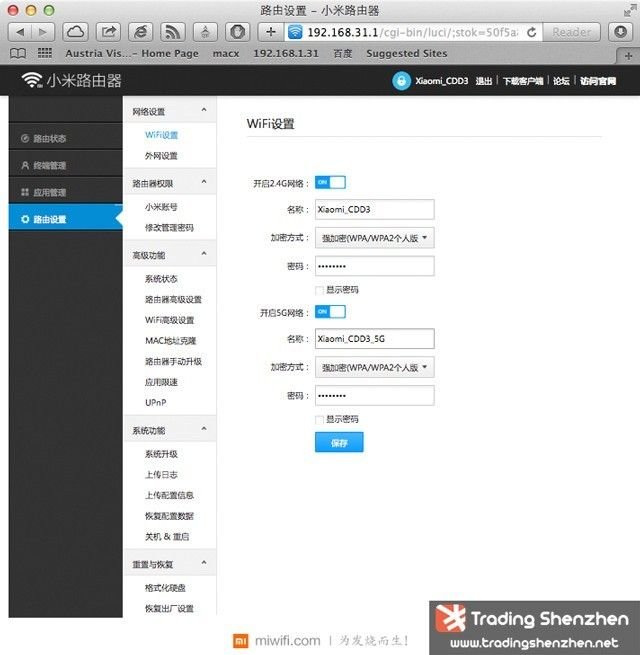This screenshot has height=655, width=640.
Task: Enter full screen with the arrows icon
Action: pyautogui.click(x=630, y=10)
